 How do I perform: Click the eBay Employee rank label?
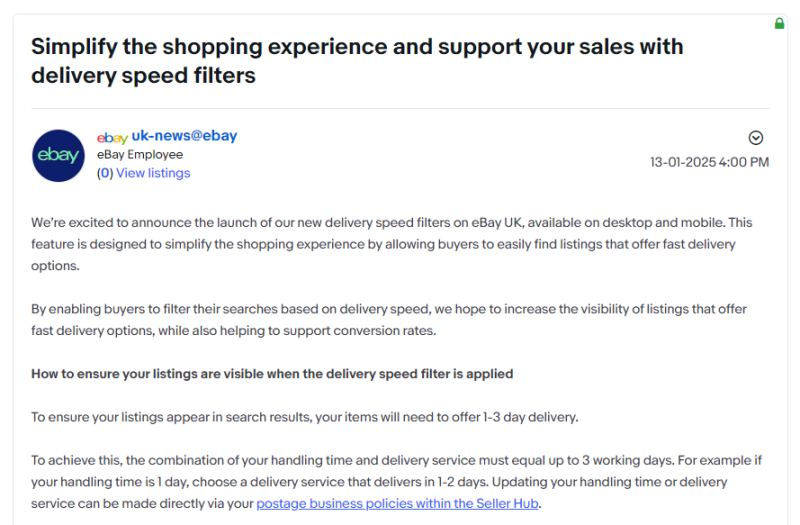pos(140,155)
